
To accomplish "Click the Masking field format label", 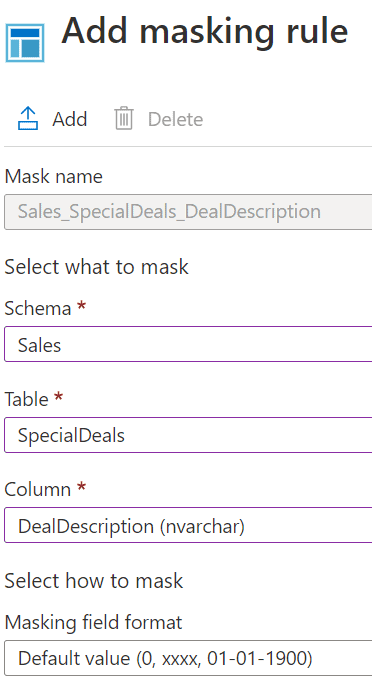I will [x=93, y=623].
